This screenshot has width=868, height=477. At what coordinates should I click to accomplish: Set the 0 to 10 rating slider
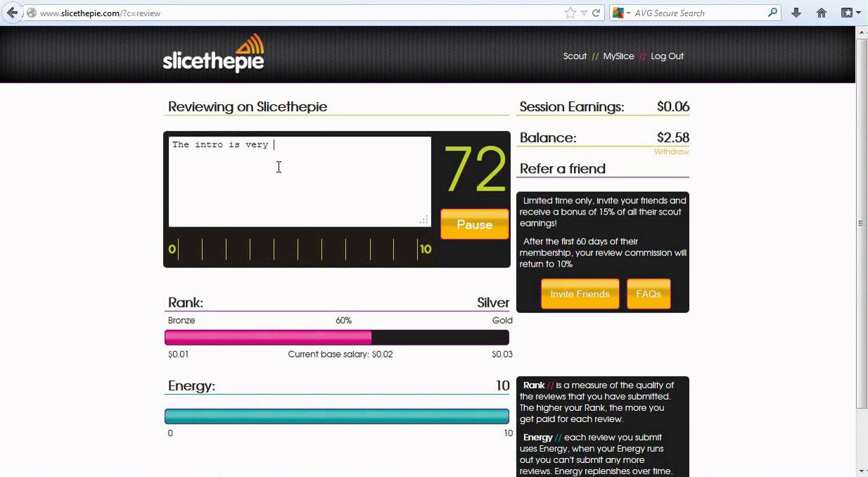point(300,249)
